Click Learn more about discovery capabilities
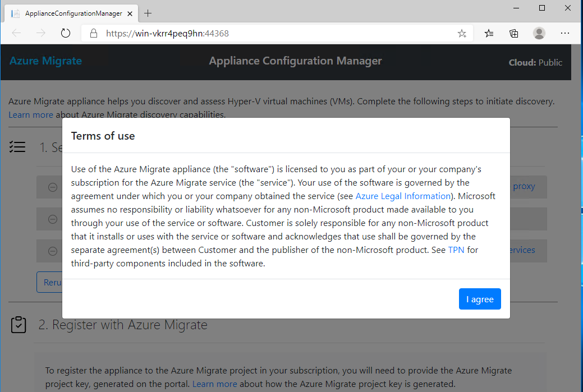583x392 pixels. pyautogui.click(x=31, y=114)
